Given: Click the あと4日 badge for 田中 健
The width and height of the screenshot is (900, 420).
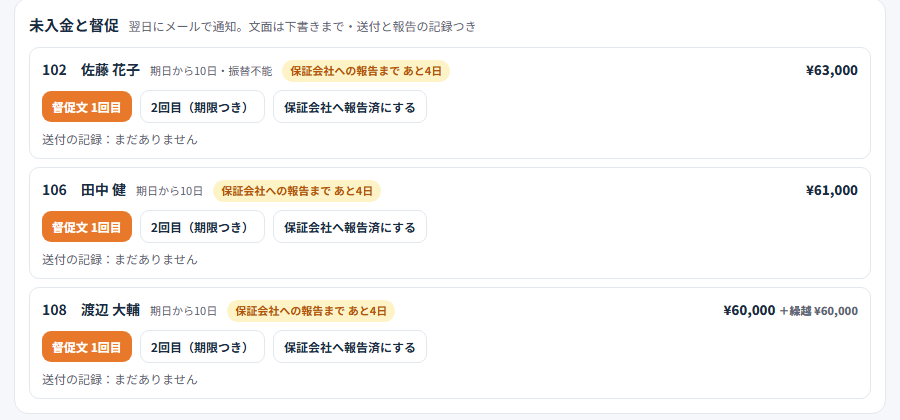Looking at the screenshot, I should [x=297, y=191].
